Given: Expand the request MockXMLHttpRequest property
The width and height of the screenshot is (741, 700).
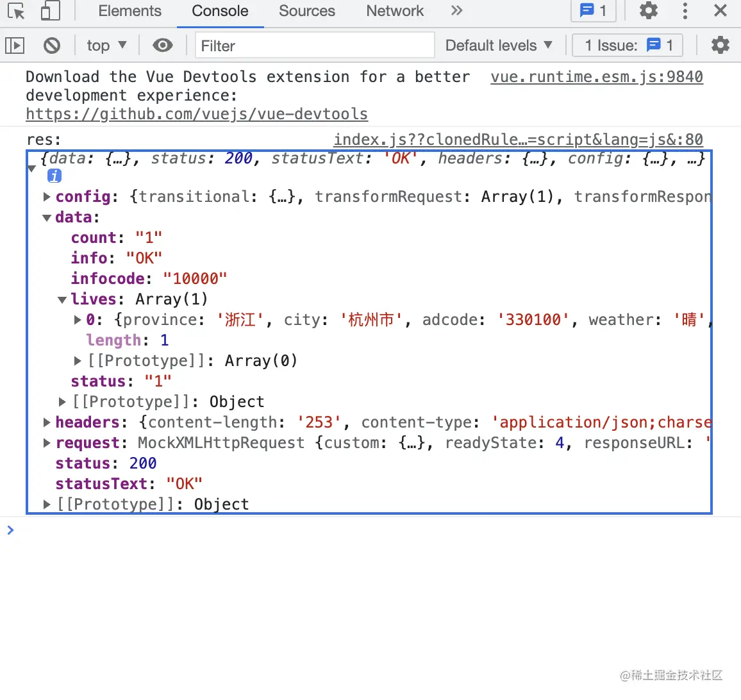Looking at the screenshot, I should 46,443.
